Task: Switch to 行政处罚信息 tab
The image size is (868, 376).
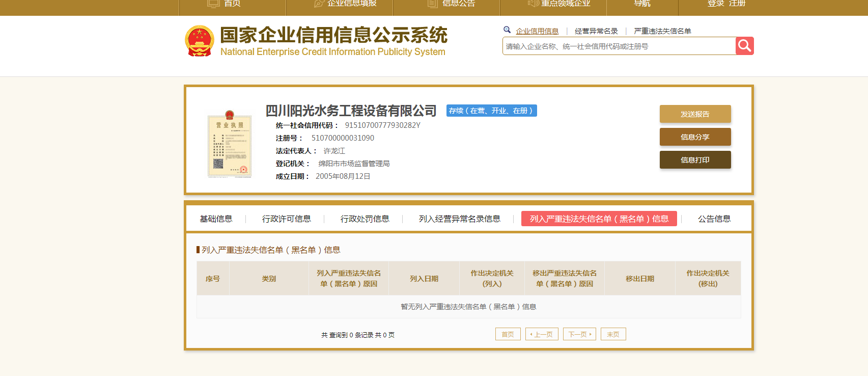Action: (x=365, y=219)
